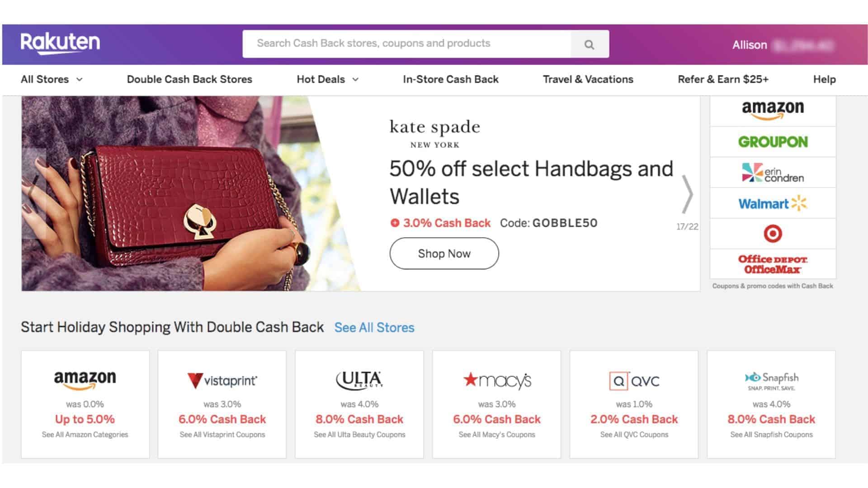The height and width of the screenshot is (488, 868).
Task: Click the Walmart logo in the sidebar
Action: (x=772, y=203)
